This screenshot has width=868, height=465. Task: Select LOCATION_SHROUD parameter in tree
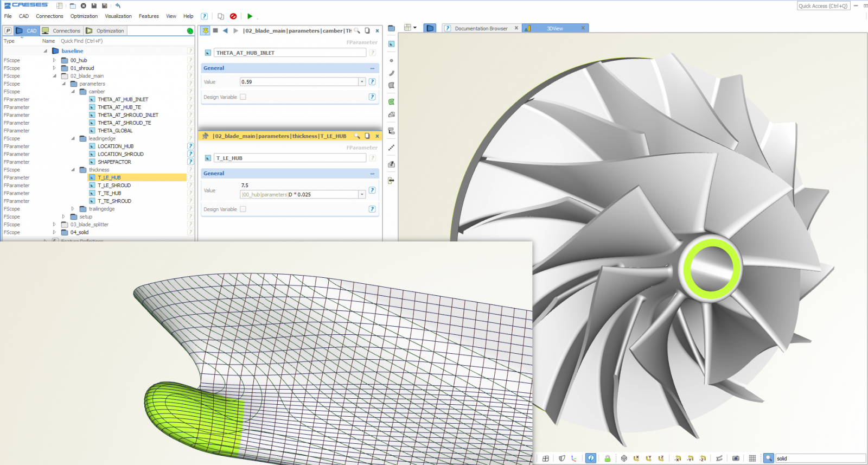120,154
